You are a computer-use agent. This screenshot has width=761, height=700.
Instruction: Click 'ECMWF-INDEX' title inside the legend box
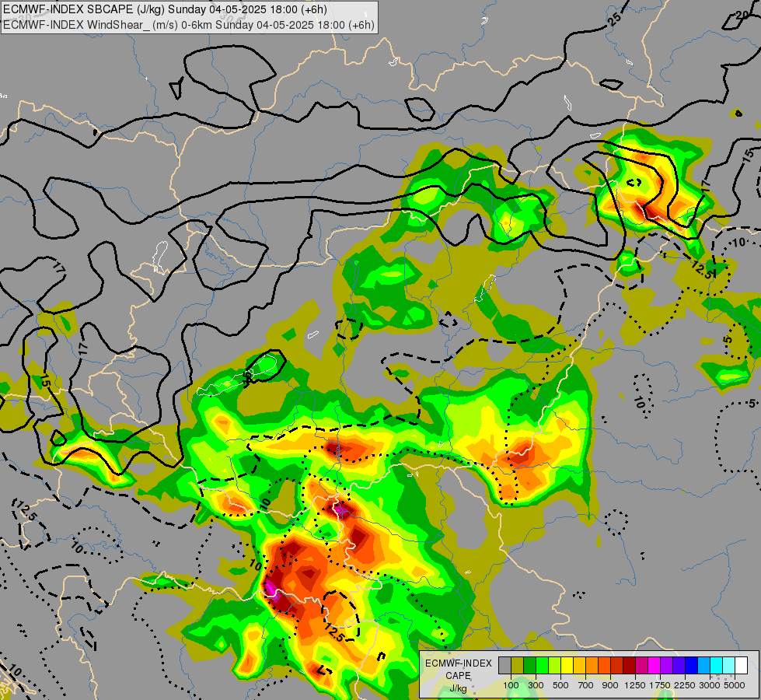click(459, 663)
